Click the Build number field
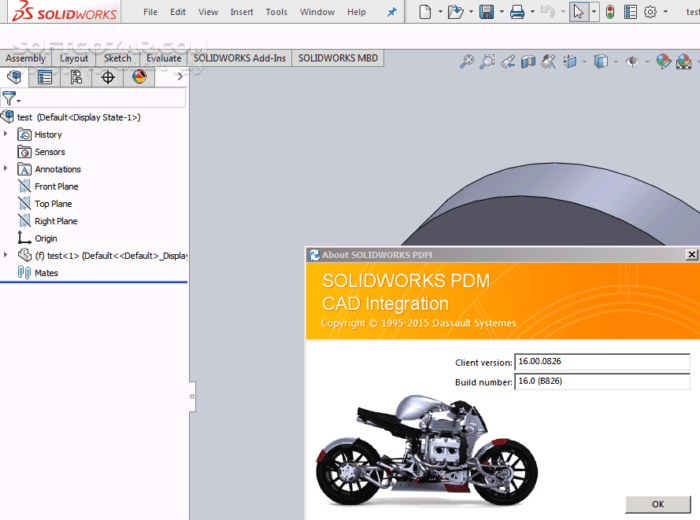This screenshot has width=700, height=520. click(x=602, y=381)
